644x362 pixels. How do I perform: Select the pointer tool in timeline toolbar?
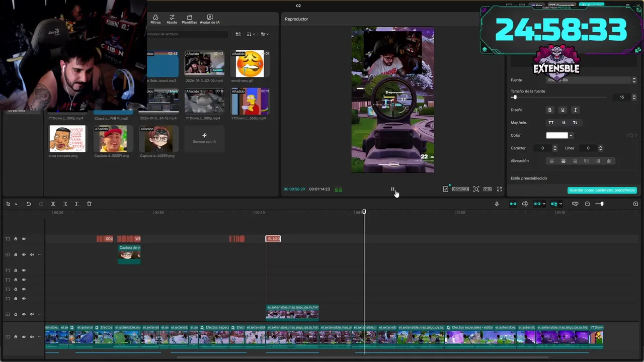tap(8, 204)
